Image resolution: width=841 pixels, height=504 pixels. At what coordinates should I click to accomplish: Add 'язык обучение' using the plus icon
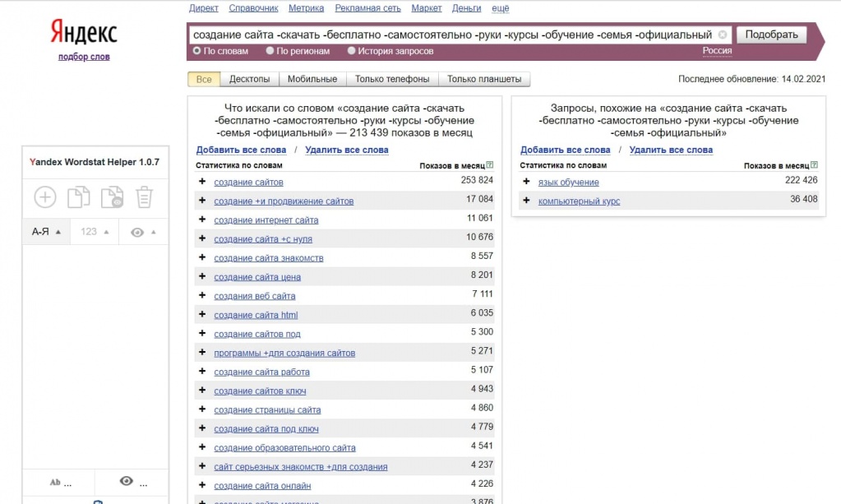[526, 182]
